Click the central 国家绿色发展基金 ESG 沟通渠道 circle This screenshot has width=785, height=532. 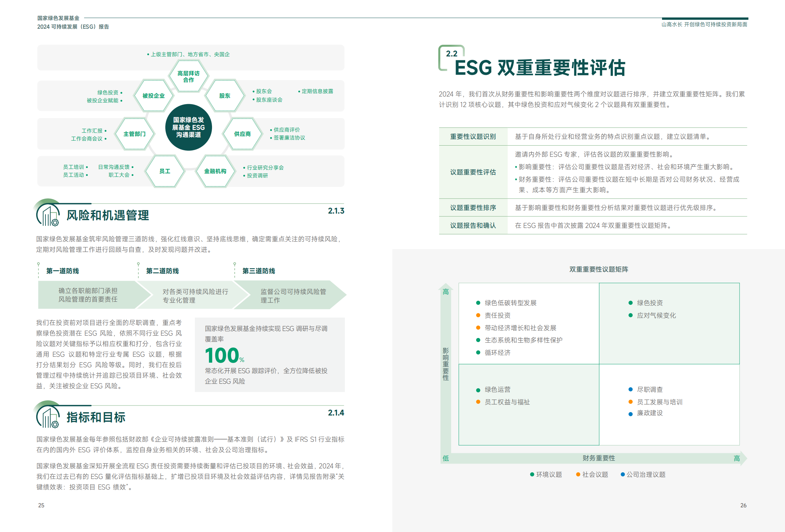pyautogui.click(x=189, y=127)
